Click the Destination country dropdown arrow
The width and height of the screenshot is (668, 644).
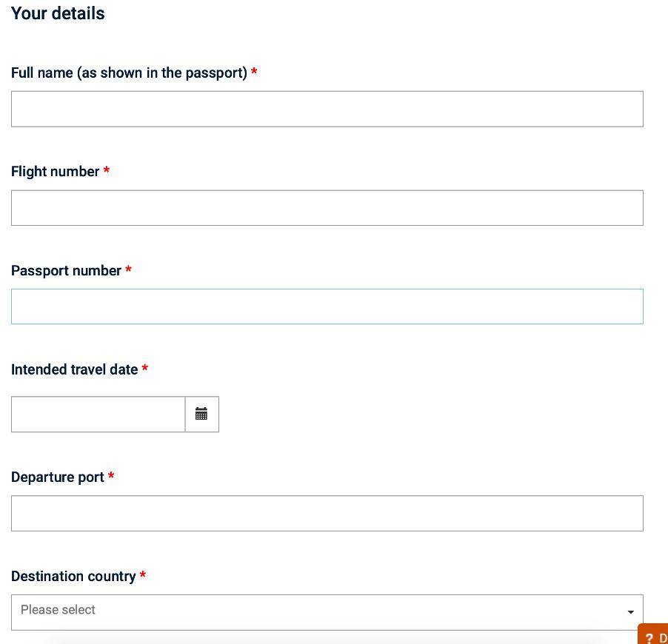pos(630,612)
